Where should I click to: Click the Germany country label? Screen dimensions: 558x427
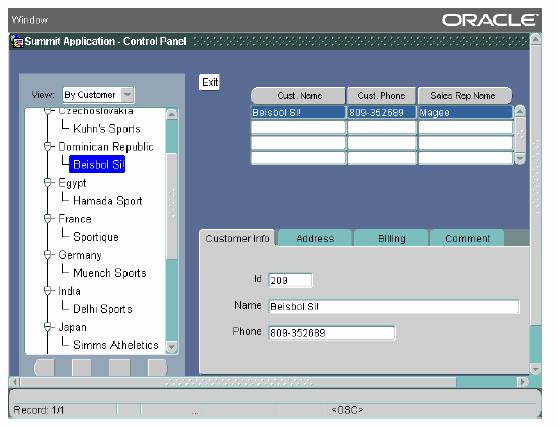(80, 255)
